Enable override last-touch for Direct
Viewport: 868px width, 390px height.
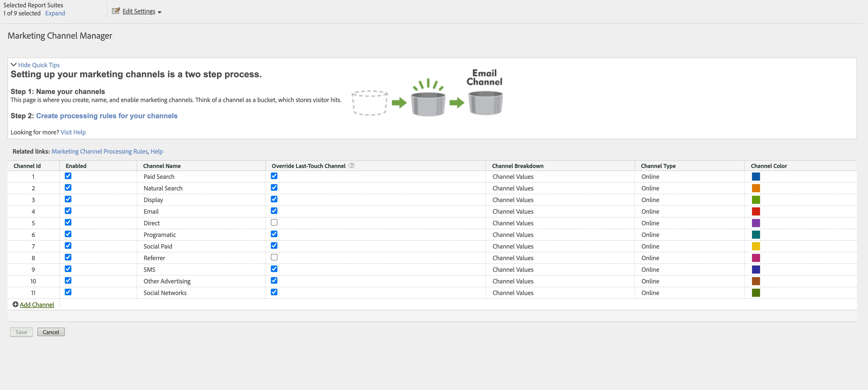pos(274,222)
